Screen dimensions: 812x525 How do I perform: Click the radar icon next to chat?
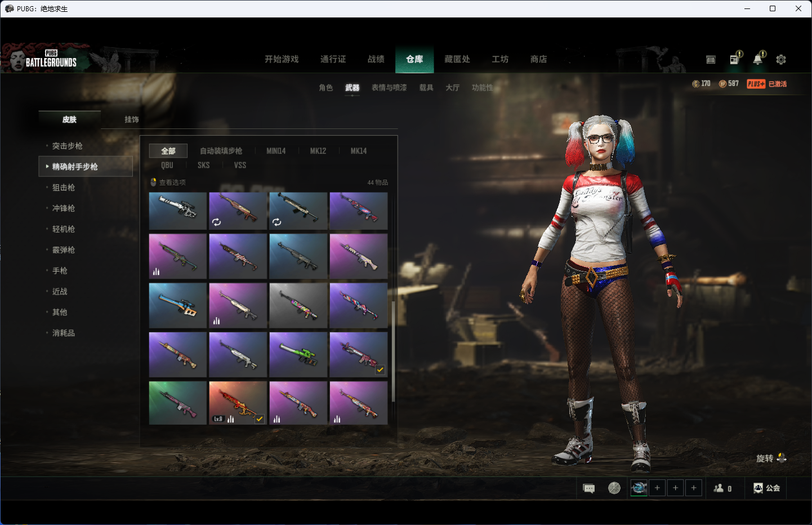614,488
